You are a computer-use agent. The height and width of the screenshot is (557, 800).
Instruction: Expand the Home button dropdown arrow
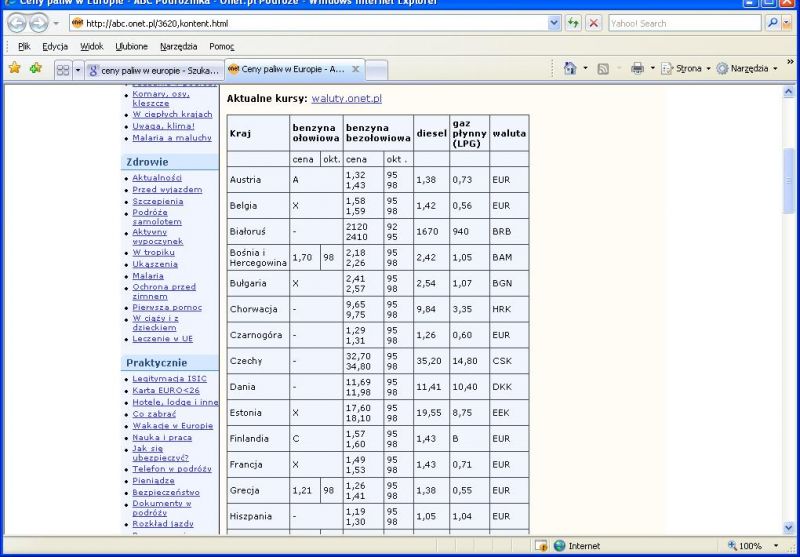pyautogui.click(x=585, y=68)
